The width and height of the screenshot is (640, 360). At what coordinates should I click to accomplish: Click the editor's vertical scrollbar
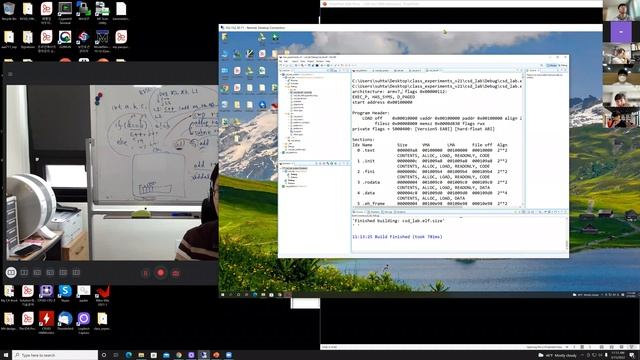pos(523,140)
